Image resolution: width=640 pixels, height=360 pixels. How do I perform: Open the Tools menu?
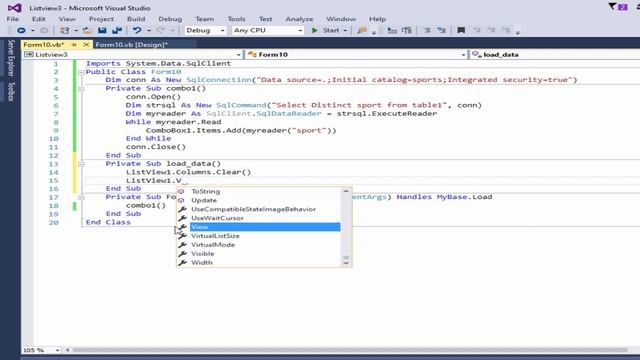point(236,19)
